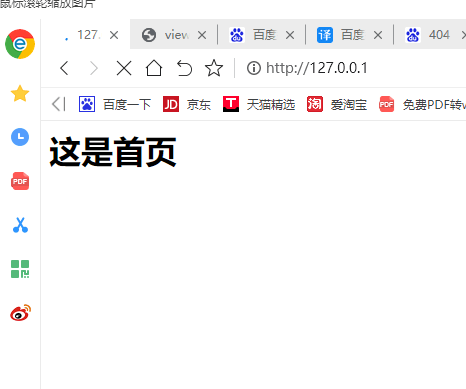Go forward to next page
This screenshot has width=466, height=389.
(94, 68)
